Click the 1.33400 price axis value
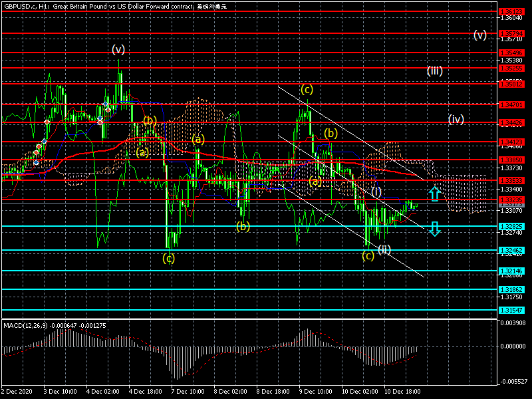 pos(511,190)
